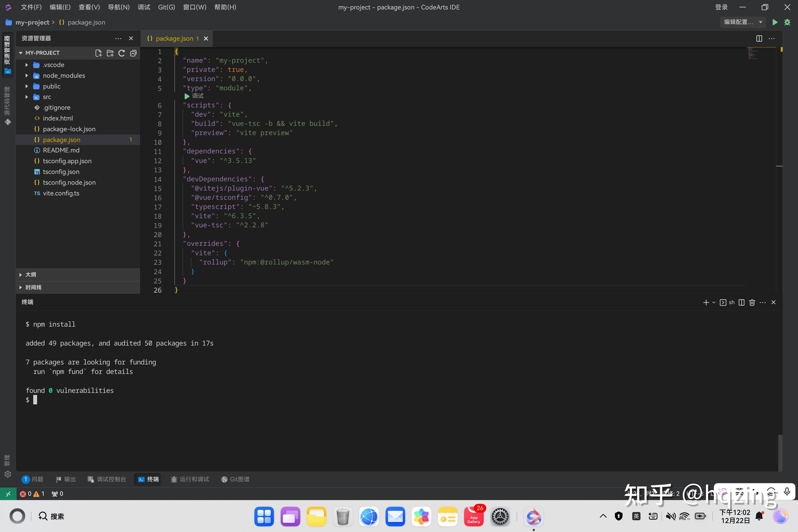798x532 pixels.
Task: Open the Git(G) menu
Action: 166,7
